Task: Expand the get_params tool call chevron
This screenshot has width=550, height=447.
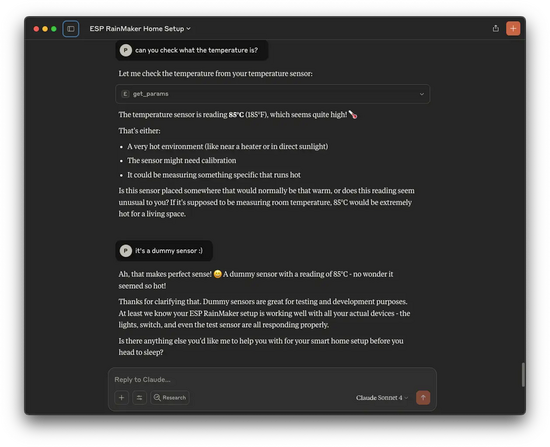Action: [422, 94]
